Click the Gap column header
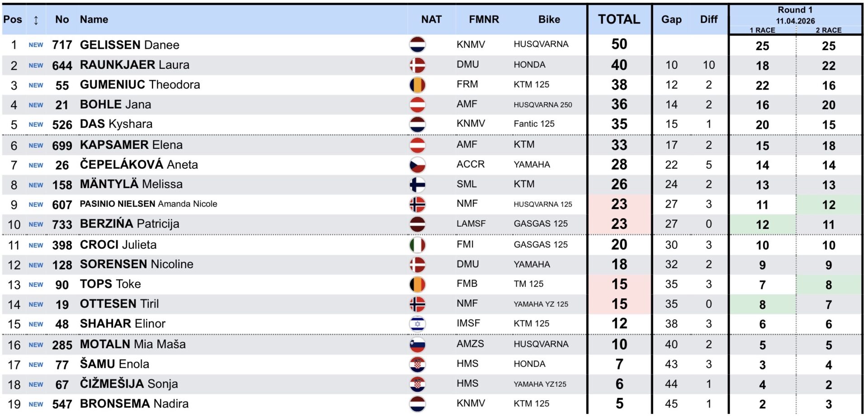Viewport: 868px width, 417px height. 671,19
